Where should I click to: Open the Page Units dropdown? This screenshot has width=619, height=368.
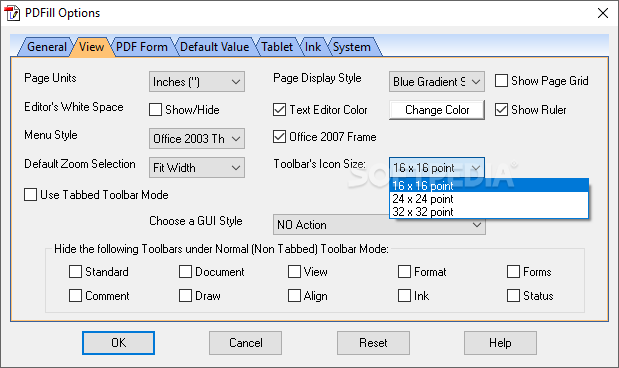(x=197, y=82)
